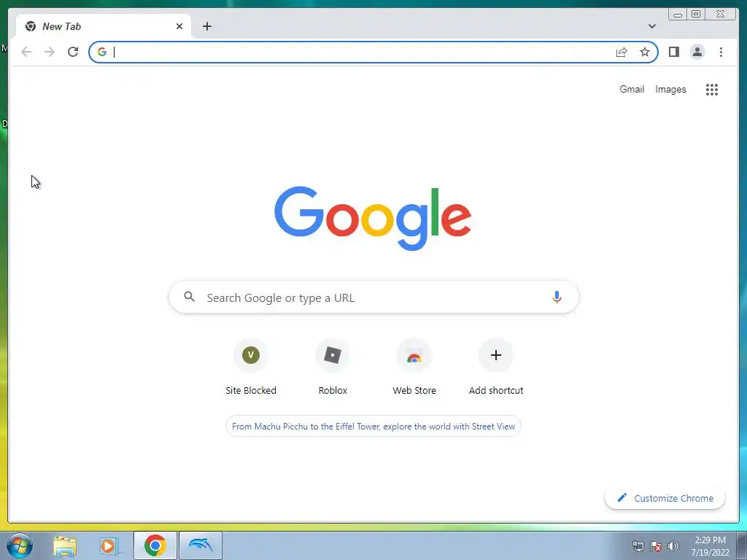The image size is (747, 560).
Task: Share this page using the share icon
Action: coord(622,52)
